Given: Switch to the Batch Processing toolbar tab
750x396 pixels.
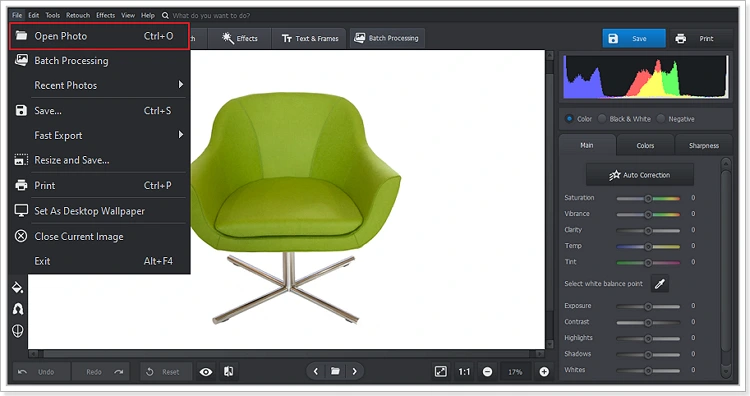Looking at the screenshot, I should click(x=386, y=38).
